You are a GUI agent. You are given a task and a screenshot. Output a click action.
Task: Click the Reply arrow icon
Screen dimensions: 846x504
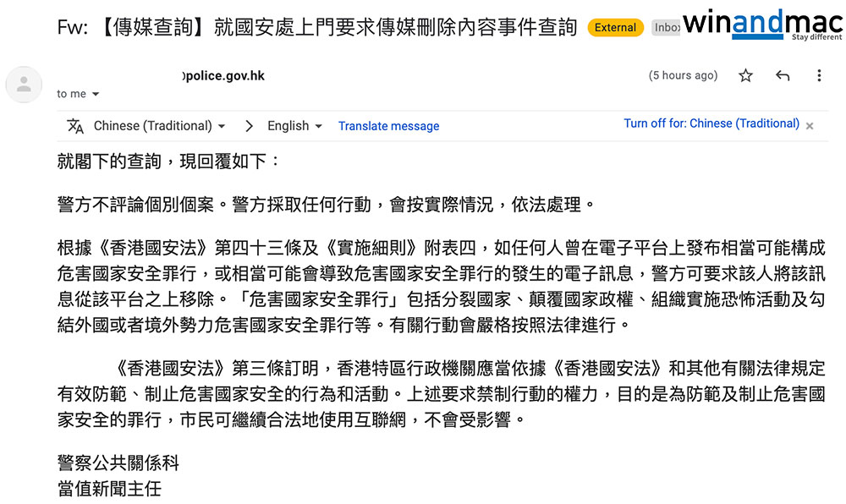pos(783,76)
